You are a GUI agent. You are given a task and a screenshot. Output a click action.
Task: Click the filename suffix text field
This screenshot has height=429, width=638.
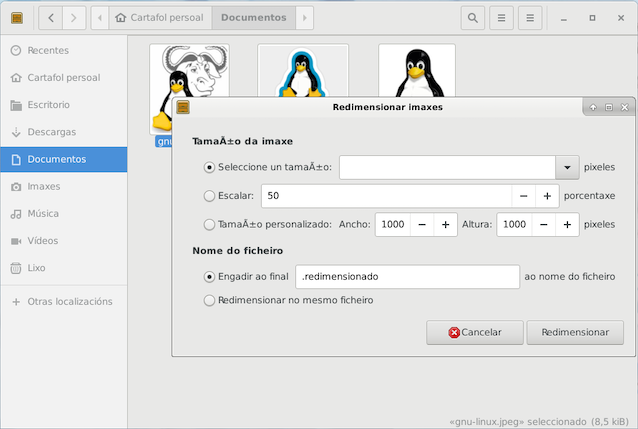(x=407, y=276)
